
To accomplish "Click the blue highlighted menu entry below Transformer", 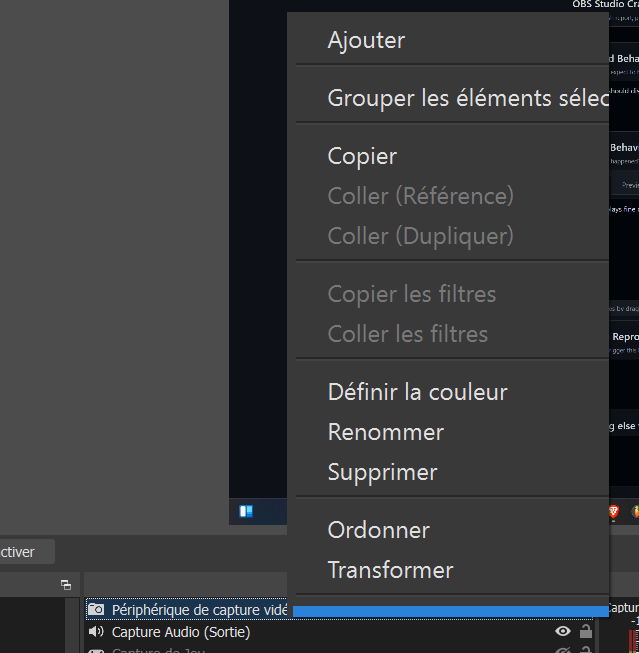I will pyautogui.click(x=452, y=611).
